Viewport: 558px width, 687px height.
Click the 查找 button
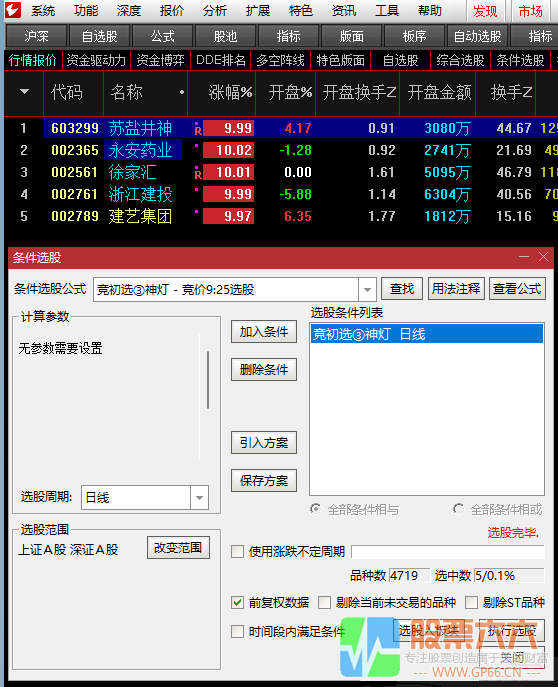coord(402,289)
